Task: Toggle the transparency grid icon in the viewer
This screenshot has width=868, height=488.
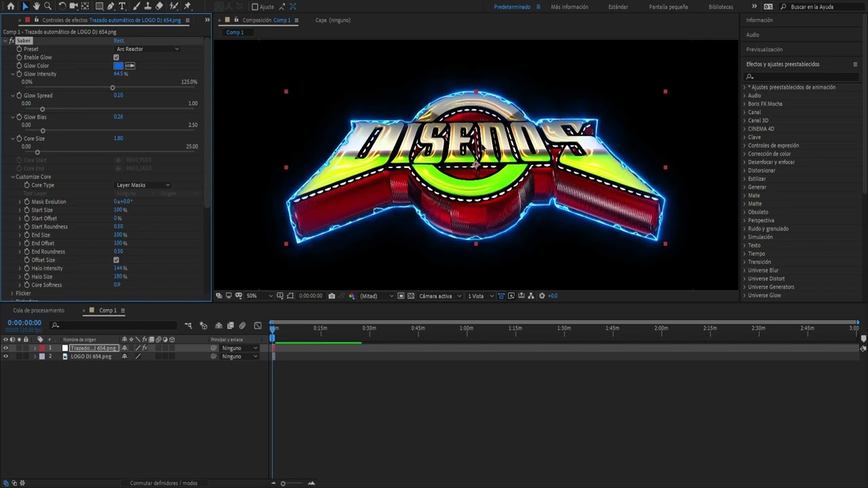Action: (410, 296)
